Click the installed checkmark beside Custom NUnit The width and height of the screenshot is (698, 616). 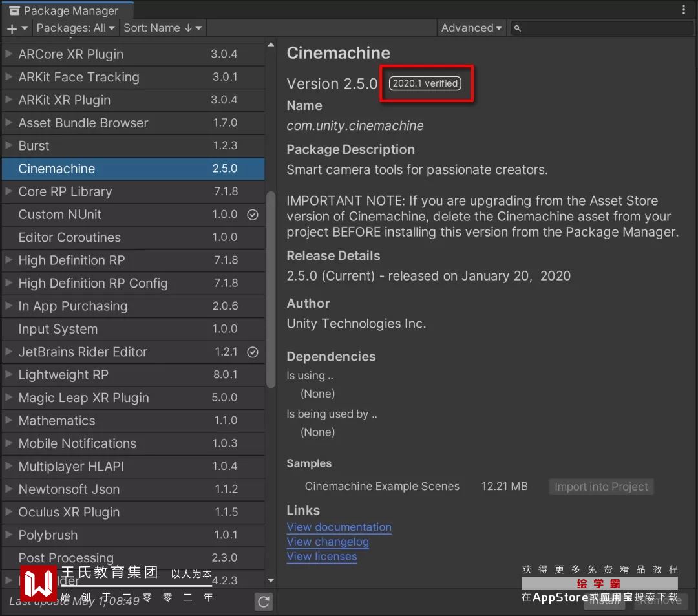[253, 215]
